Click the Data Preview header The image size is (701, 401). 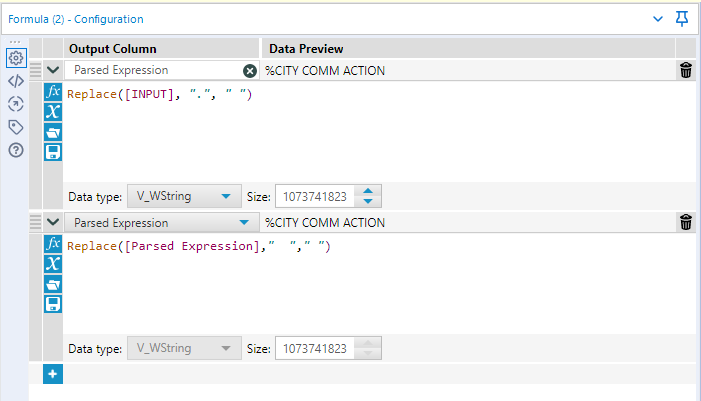(x=306, y=49)
